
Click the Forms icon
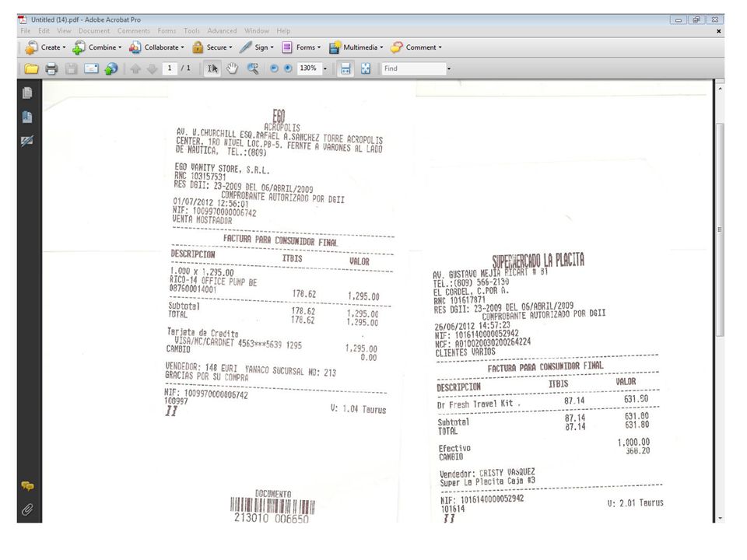(287, 47)
